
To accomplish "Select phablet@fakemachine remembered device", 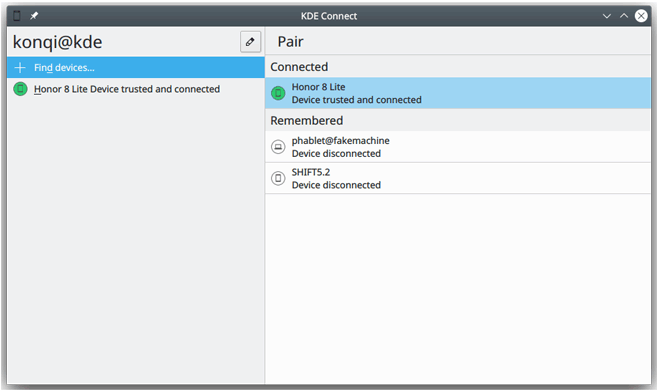I will point(458,147).
